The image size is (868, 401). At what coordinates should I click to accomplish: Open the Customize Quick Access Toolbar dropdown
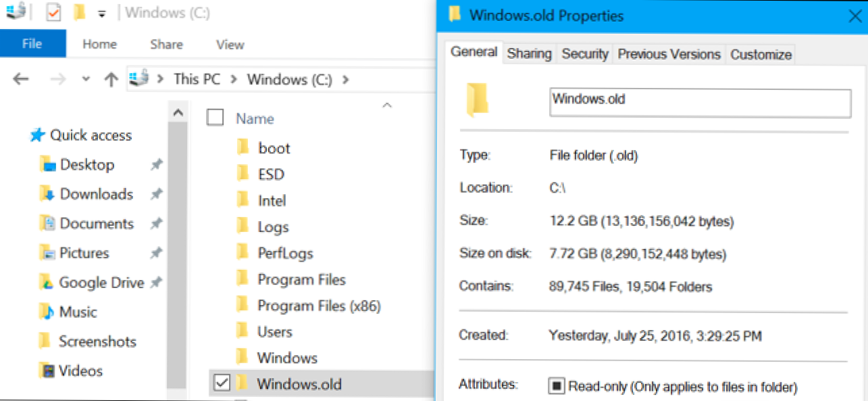[101, 13]
